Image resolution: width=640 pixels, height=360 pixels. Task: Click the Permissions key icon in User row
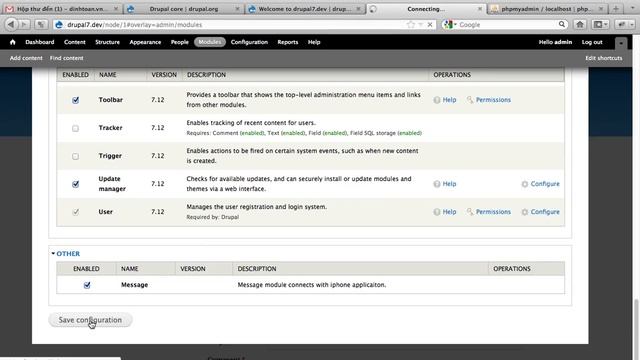pos(470,212)
